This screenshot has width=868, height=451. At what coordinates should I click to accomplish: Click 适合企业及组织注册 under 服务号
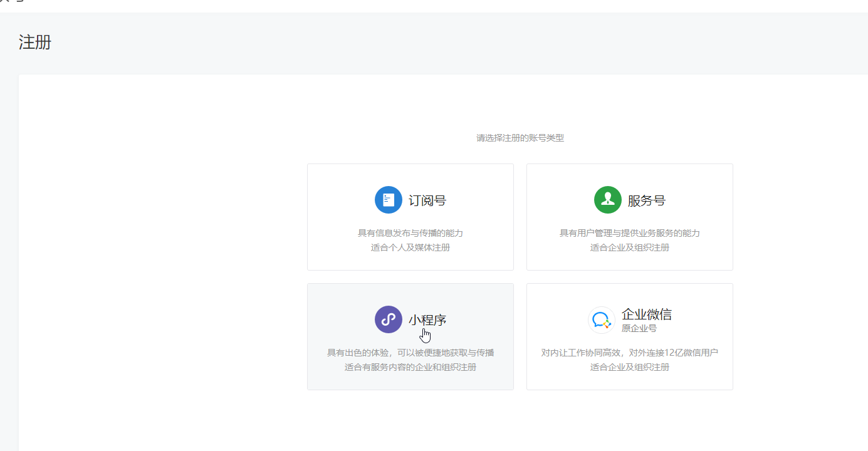[630, 247]
